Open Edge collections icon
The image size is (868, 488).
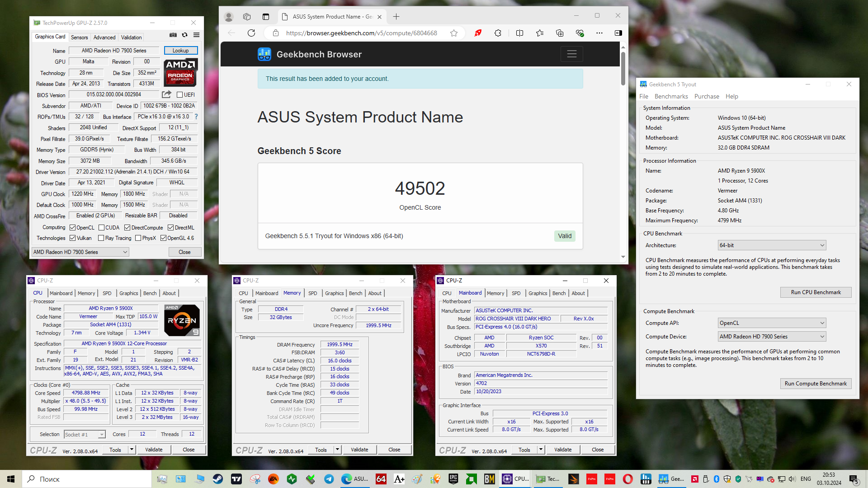560,33
